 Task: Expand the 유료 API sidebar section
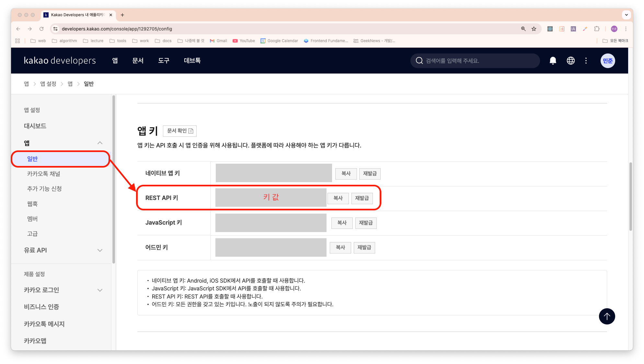point(100,250)
